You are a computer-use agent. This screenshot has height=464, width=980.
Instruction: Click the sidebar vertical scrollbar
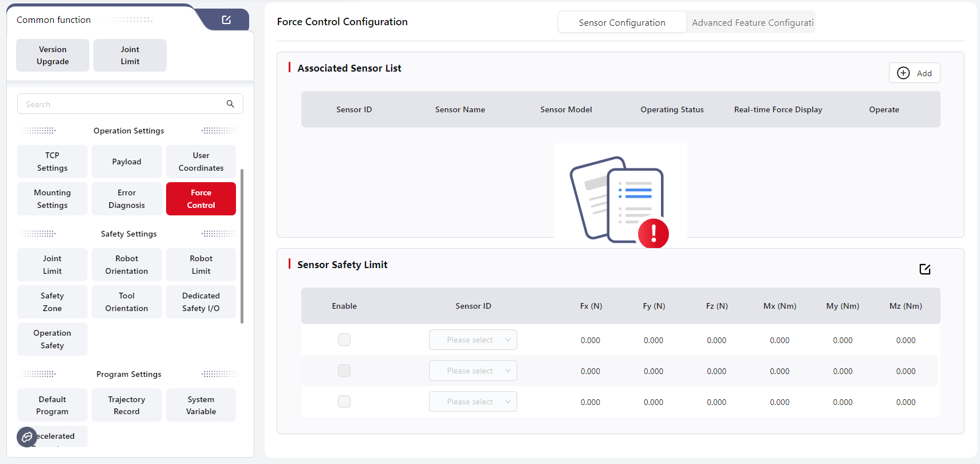pos(242,246)
